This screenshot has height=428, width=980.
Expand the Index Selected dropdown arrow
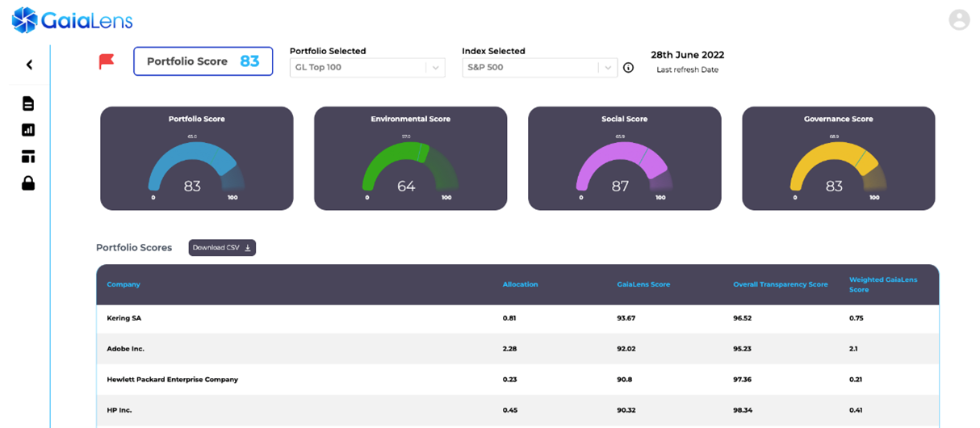pyautogui.click(x=608, y=68)
